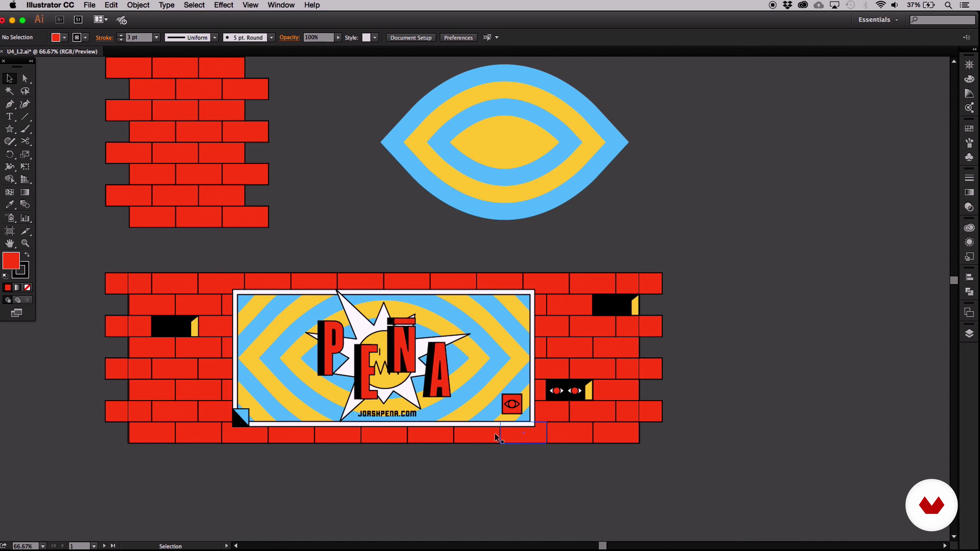Select the Pen tool
Image resolution: width=980 pixels, height=551 pixels.
[x=9, y=104]
